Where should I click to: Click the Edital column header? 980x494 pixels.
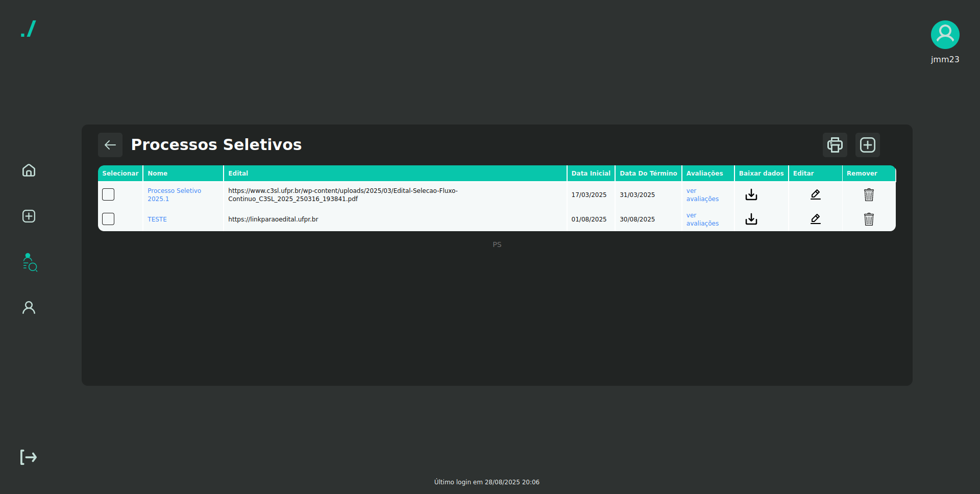click(x=396, y=174)
